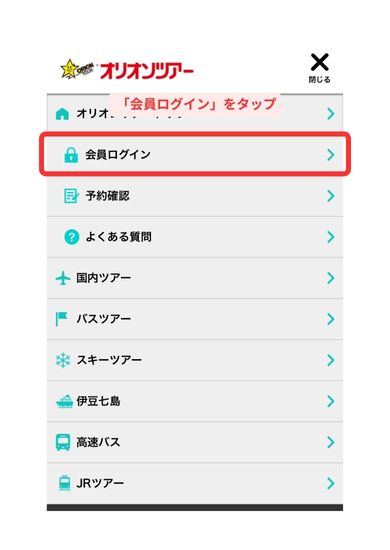Tap the train icon for JRツアー
Viewport: 390px width, 550px height.
[64, 483]
